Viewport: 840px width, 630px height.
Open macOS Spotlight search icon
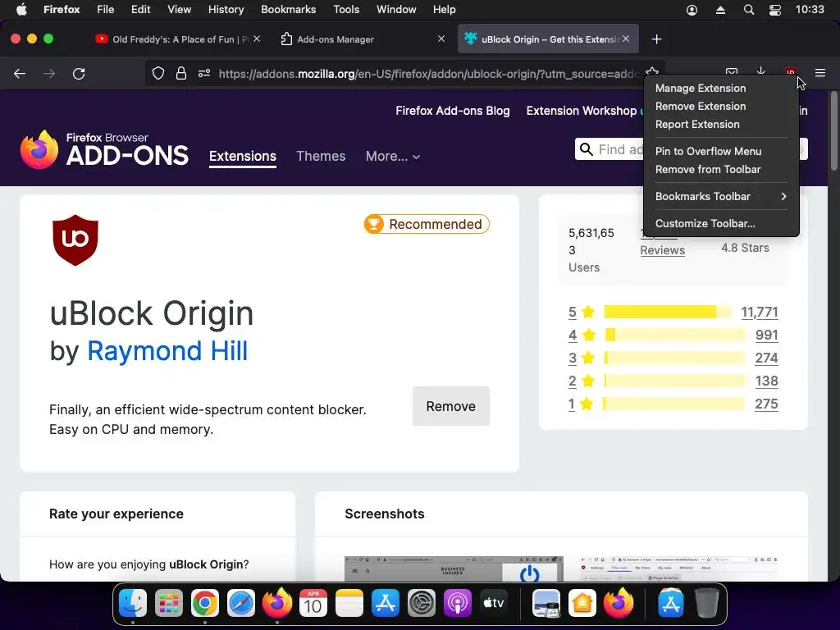749,10
